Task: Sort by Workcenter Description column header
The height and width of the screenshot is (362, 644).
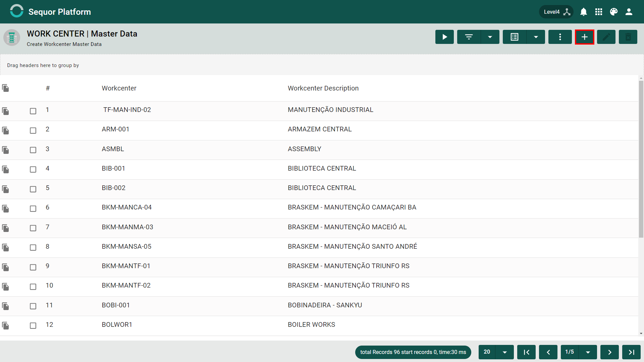Action: click(x=323, y=88)
